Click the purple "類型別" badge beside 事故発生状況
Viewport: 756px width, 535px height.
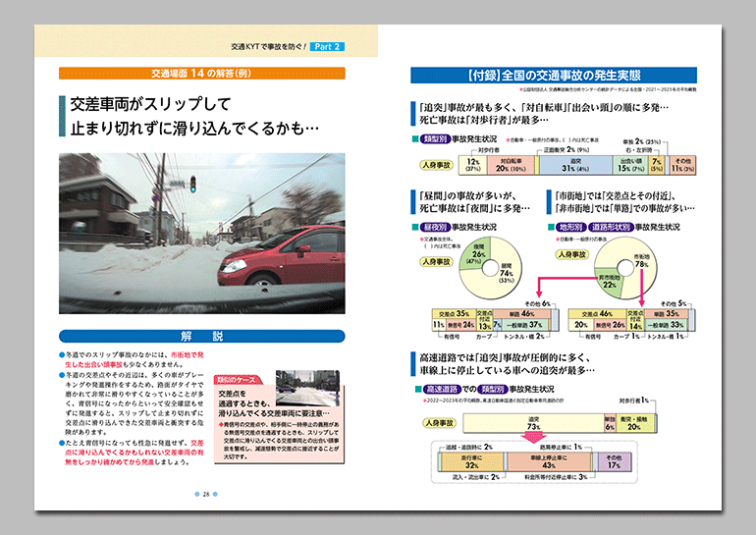click(436, 138)
